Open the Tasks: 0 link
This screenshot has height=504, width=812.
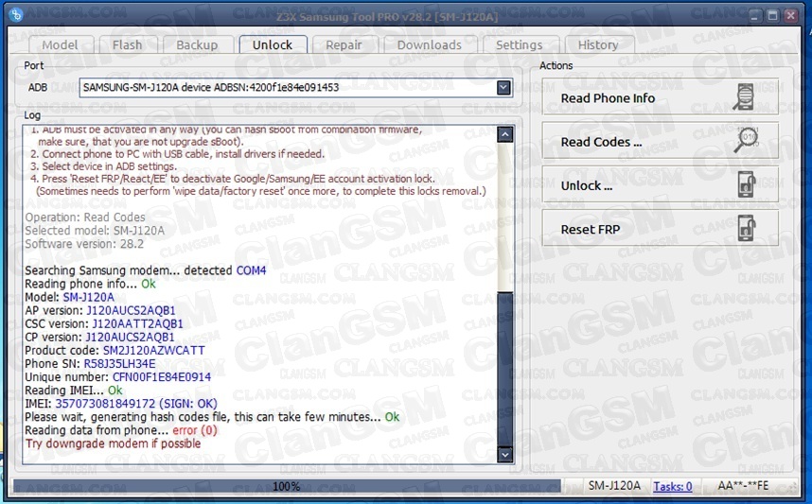coord(673,486)
